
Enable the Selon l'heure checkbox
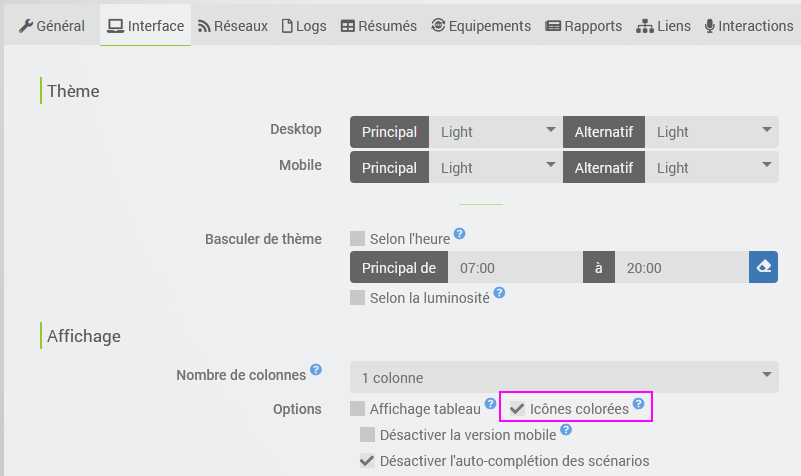click(358, 239)
